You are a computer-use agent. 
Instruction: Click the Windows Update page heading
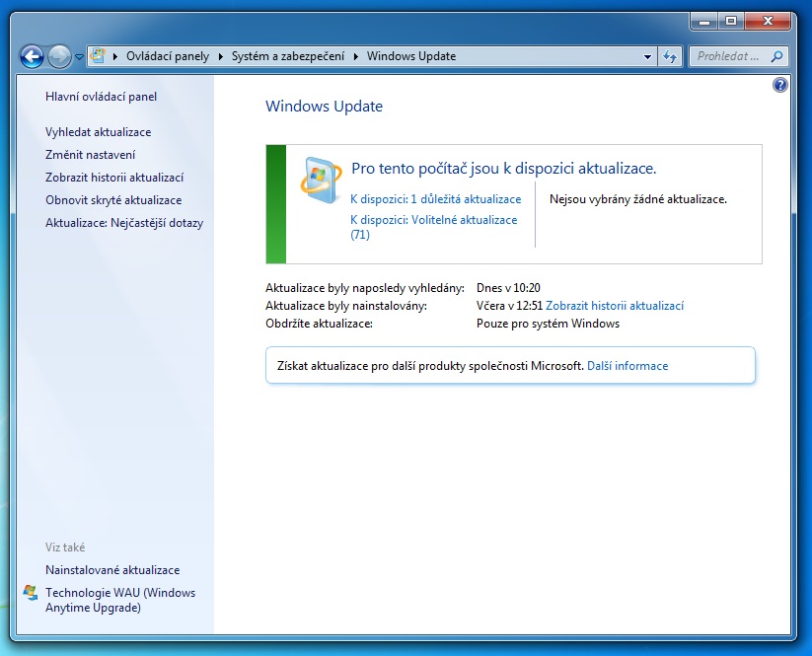[325, 107]
